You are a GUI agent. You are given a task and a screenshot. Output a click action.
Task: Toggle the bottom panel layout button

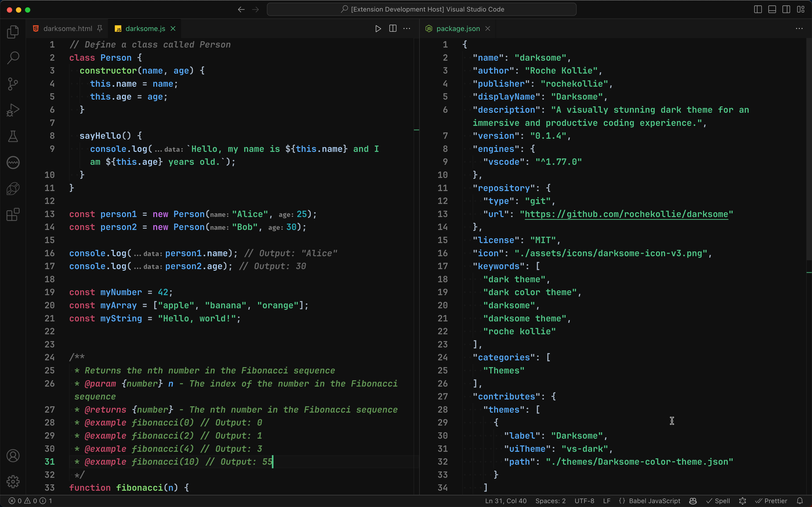[x=772, y=9]
